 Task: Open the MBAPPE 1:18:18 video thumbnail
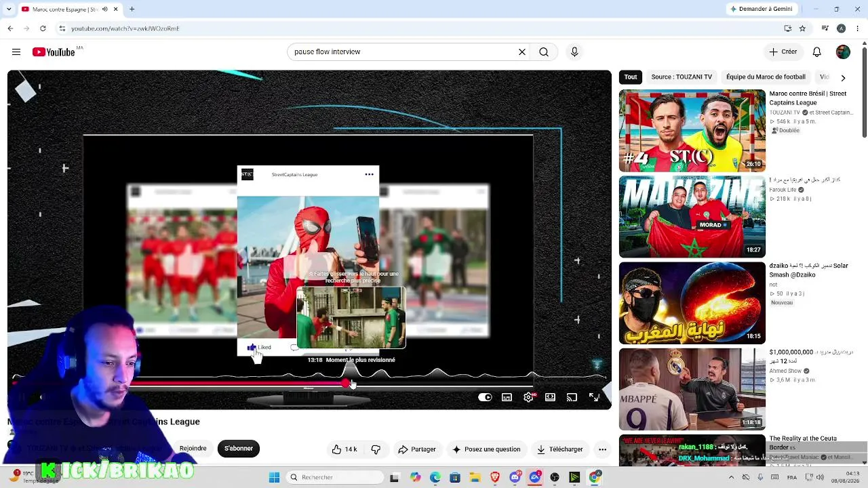692,389
